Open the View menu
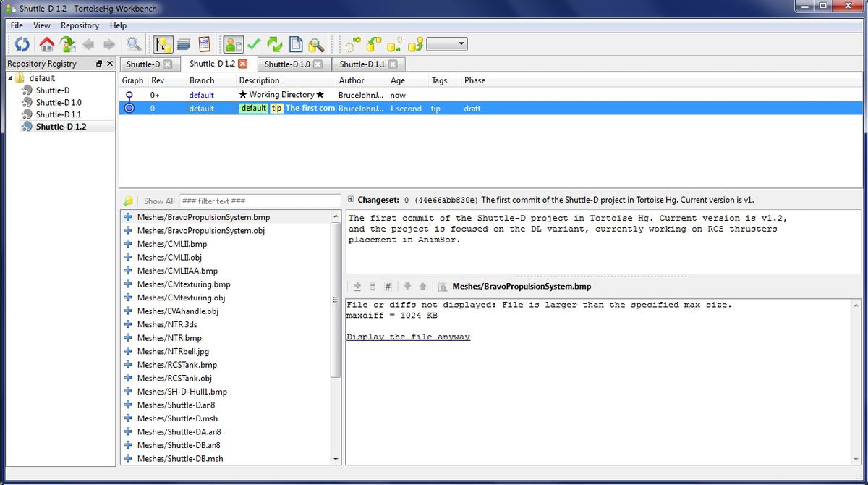The height and width of the screenshot is (485, 868). (42, 25)
